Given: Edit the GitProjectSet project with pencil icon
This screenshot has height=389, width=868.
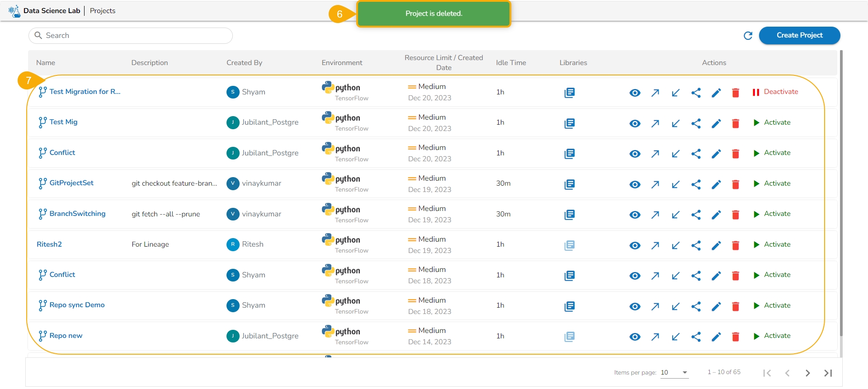Looking at the screenshot, I should coord(716,184).
